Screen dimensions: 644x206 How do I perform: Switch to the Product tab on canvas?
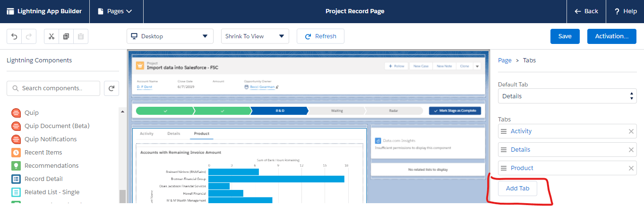point(202,134)
